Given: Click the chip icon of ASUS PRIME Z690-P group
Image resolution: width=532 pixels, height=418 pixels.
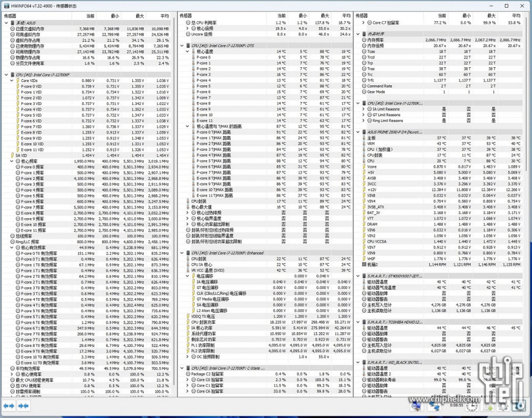Looking at the screenshot, I should [x=364, y=132].
